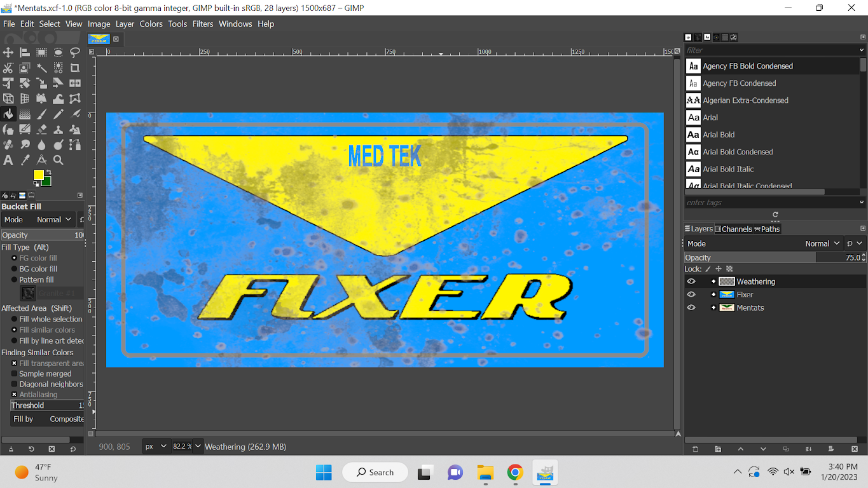Image resolution: width=868 pixels, height=488 pixels.
Task: Select the Gradient tool
Action: [25, 114]
